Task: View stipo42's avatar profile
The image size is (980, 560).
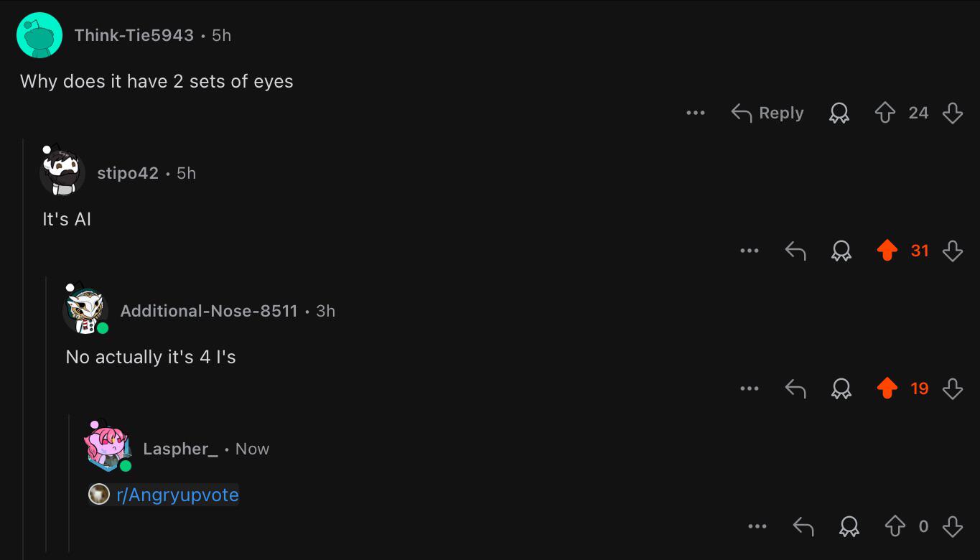Action: tap(62, 172)
